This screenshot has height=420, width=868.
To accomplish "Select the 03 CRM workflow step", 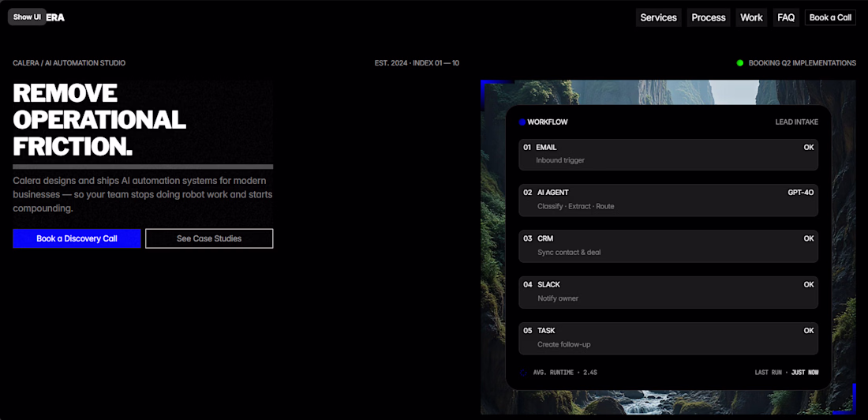I will point(668,246).
